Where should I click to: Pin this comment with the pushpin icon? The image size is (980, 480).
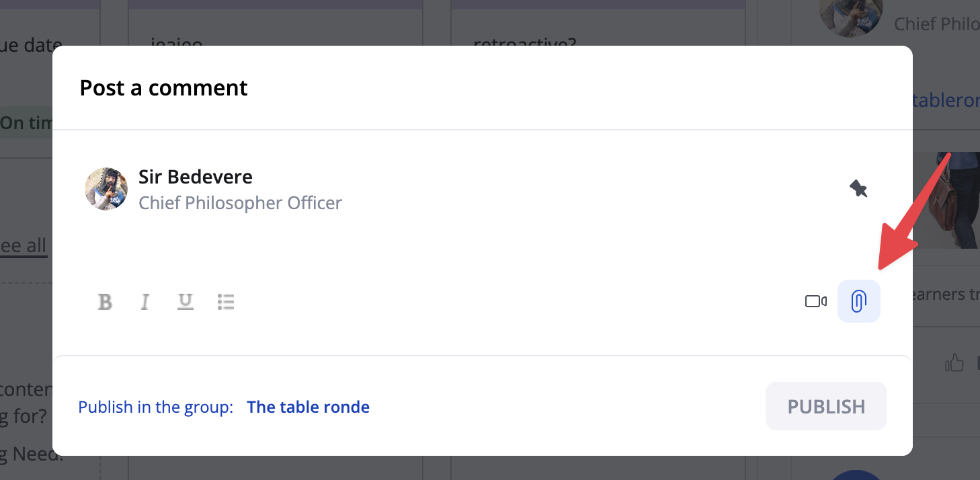(858, 188)
